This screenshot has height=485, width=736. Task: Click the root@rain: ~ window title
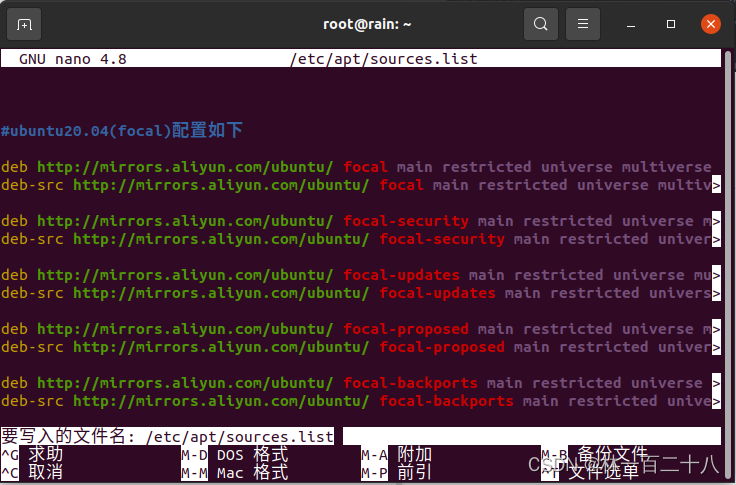(x=367, y=24)
